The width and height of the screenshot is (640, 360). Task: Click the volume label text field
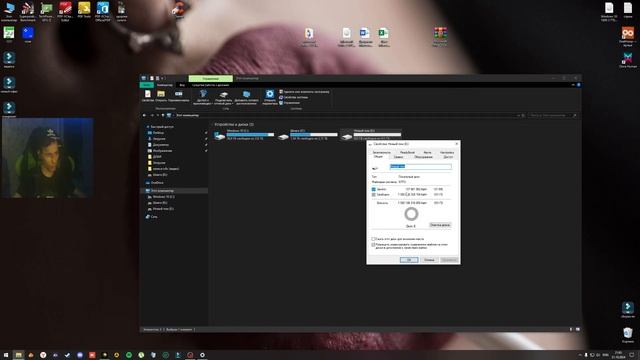tap(420, 167)
